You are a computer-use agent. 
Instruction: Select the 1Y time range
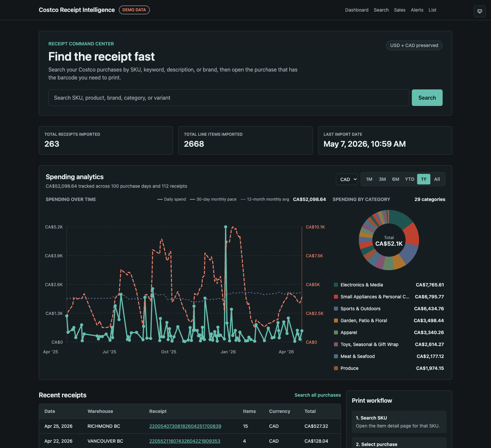(x=424, y=179)
